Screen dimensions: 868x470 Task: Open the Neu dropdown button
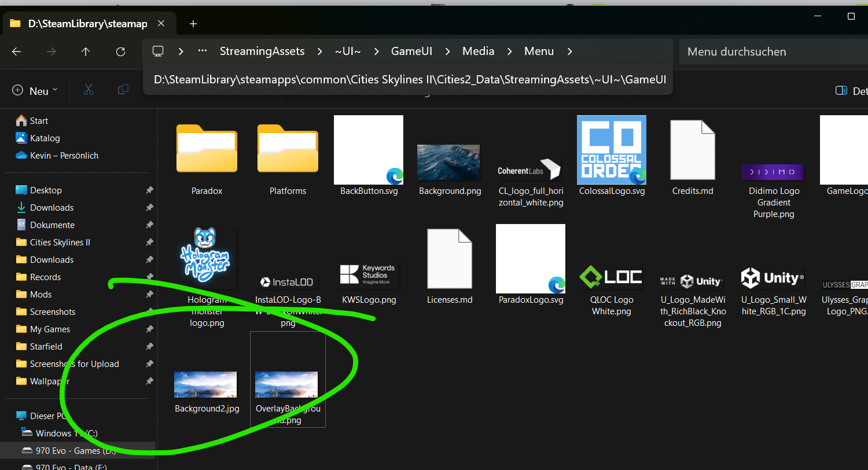point(35,91)
